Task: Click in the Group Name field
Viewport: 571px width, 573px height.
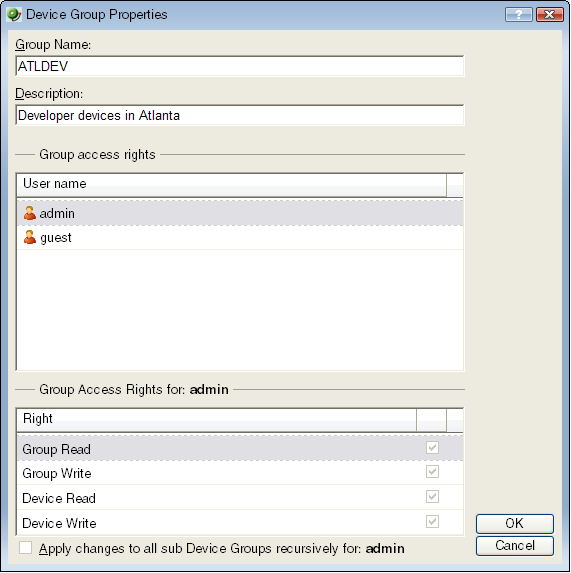Action: tap(240, 66)
